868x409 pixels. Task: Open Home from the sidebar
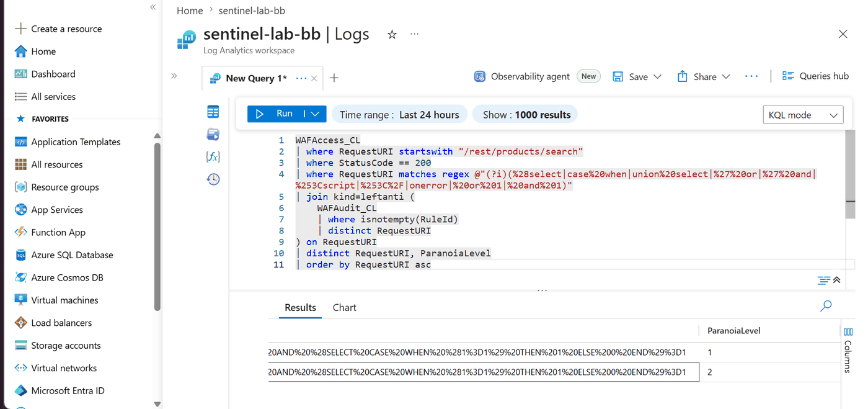[43, 52]
